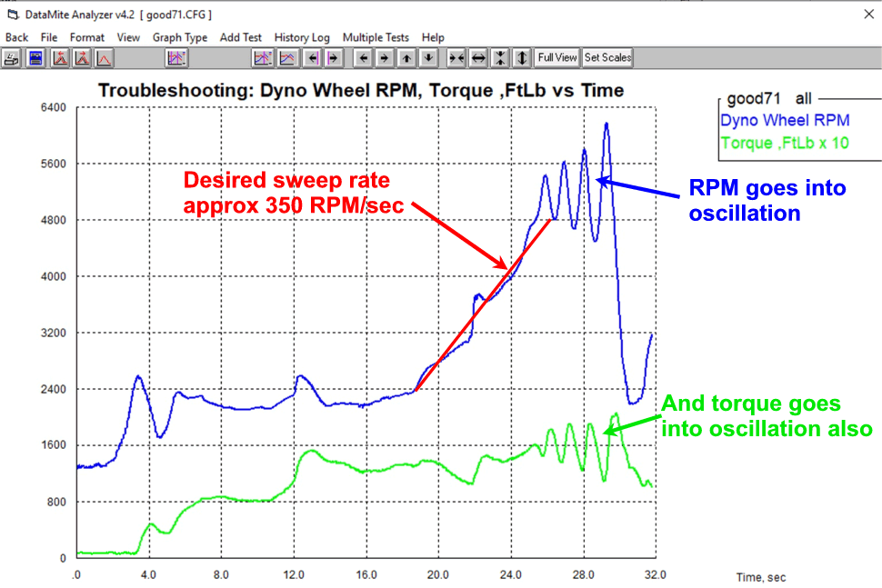Open the Help menu
This screenshot has width=882, height=588.
click(x=433, y=37)
